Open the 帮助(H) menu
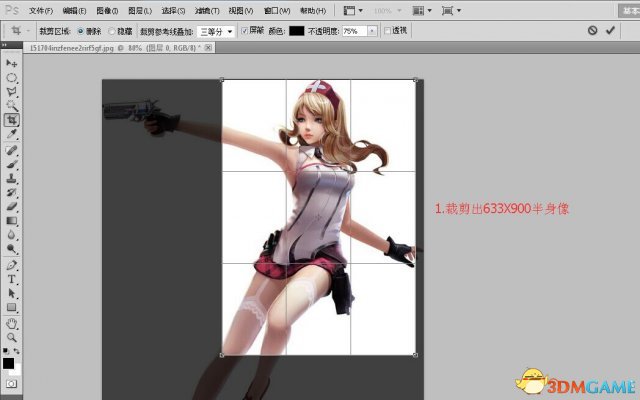Image resolution: width=640 pixels, height=400 pixels. (313, 11)
